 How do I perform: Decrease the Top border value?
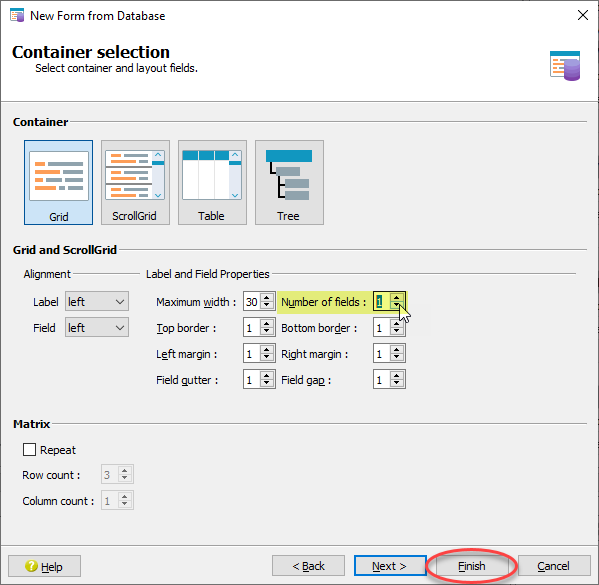point(267,332)
